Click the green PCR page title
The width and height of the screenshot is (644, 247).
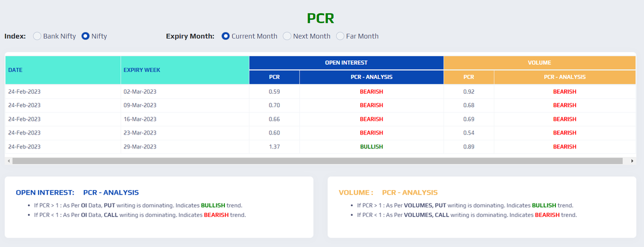click(x=321, y=18)
